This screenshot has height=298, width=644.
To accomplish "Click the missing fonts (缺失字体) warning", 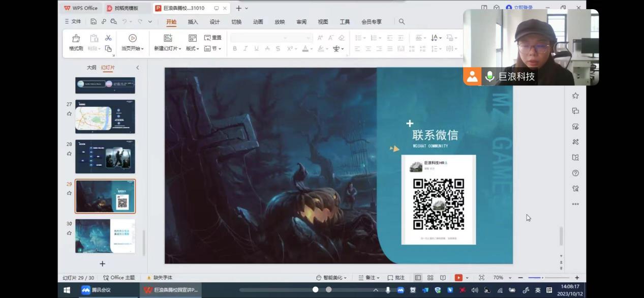I will pyautogui.click(x=160, y=278).
